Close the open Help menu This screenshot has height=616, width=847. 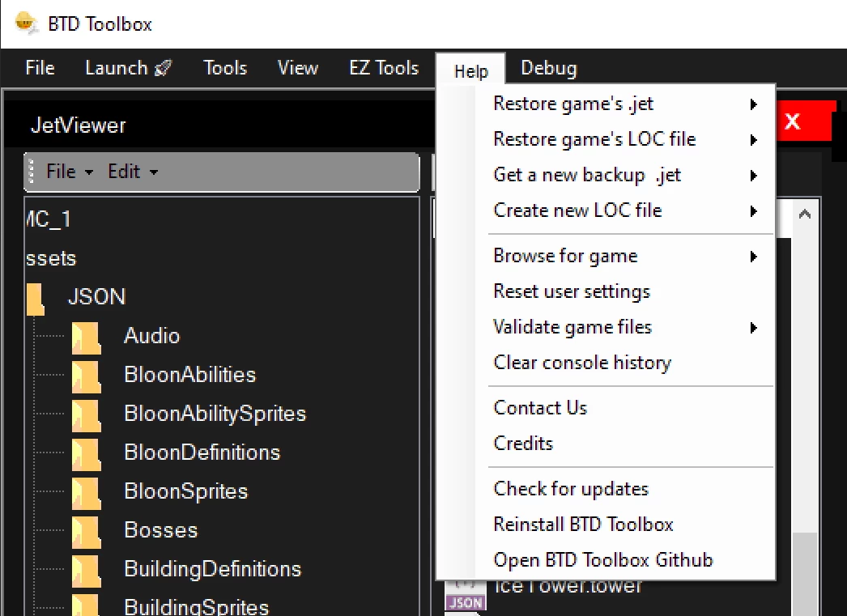pos(471,70)
